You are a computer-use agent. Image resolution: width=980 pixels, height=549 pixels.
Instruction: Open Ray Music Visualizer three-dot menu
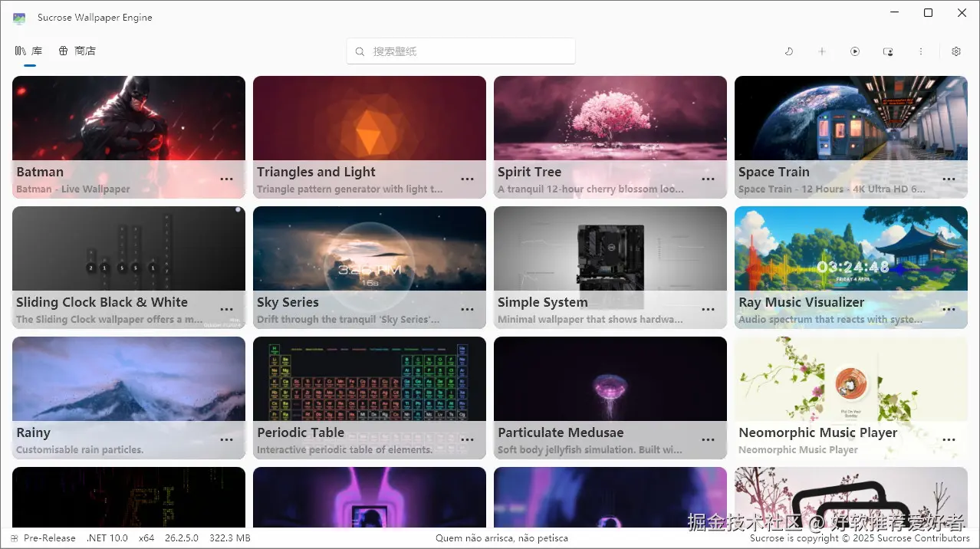949,310
